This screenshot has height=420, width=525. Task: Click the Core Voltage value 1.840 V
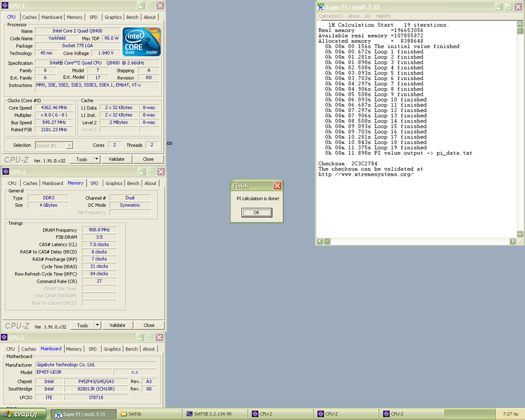click(106, 53)
